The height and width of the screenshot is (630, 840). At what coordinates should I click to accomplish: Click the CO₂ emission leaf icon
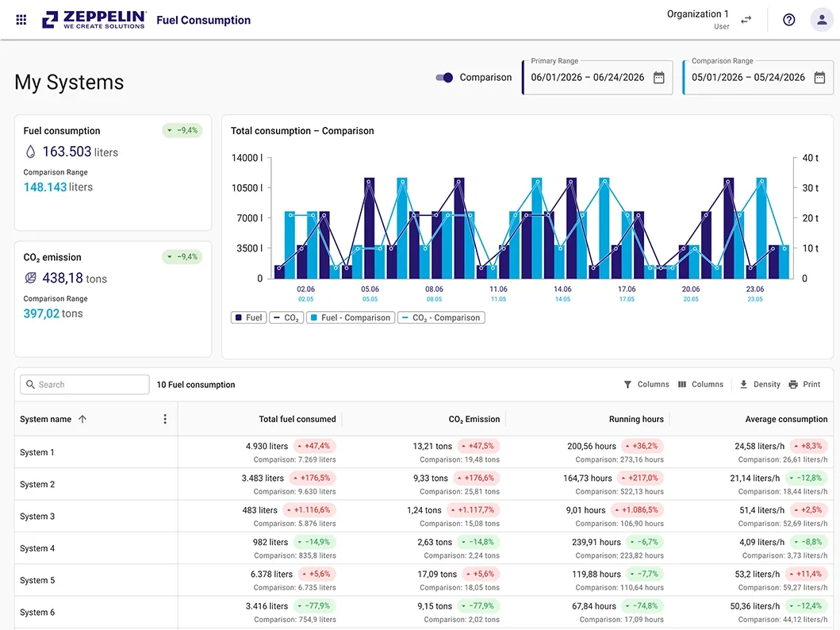[x=30, y=278]
